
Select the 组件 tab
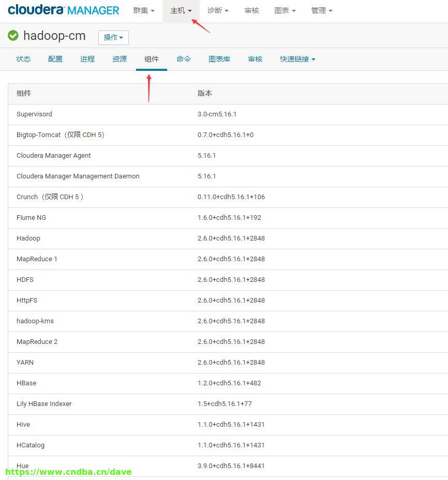pyautogui.click(x=152, y=59)
